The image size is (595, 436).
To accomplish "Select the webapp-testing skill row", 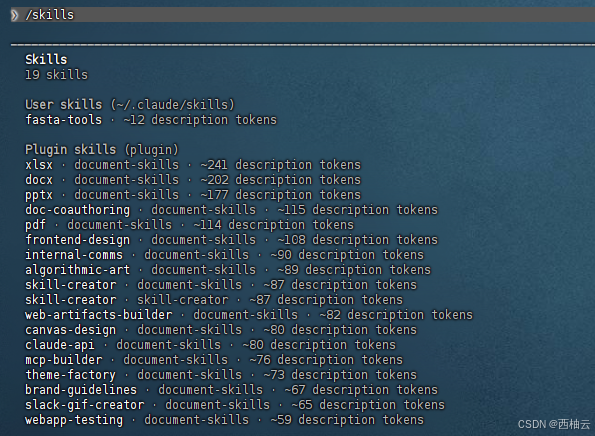I will (224, 420).
